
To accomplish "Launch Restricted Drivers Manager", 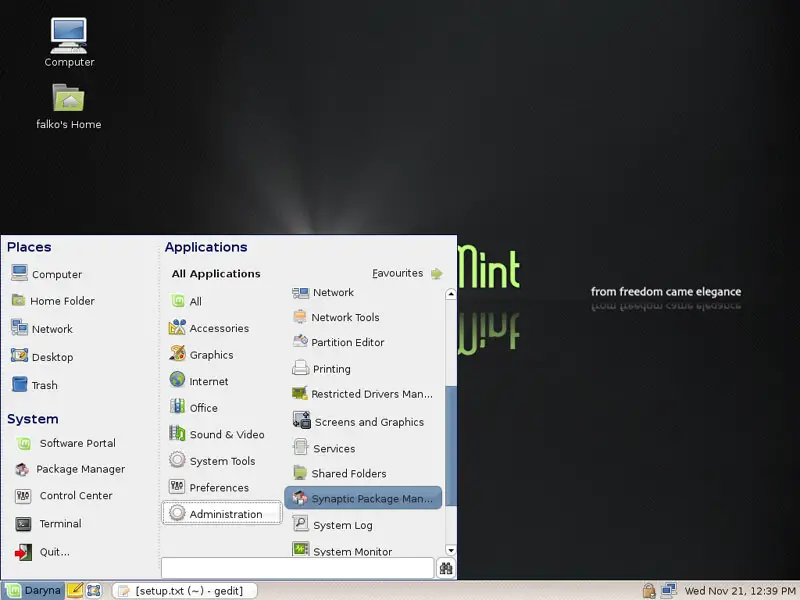I will click(362, 394).
